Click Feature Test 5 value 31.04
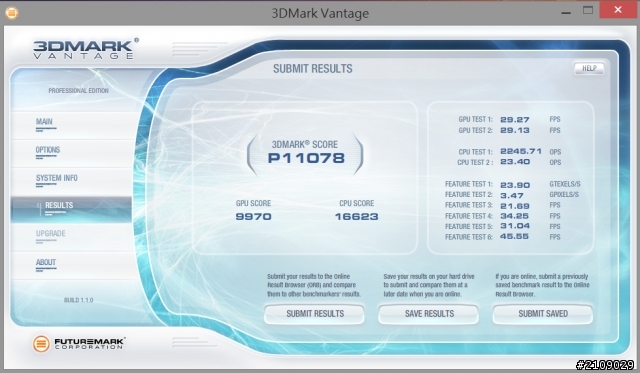This screenshot has height=373, width=640. coord(515,226)
